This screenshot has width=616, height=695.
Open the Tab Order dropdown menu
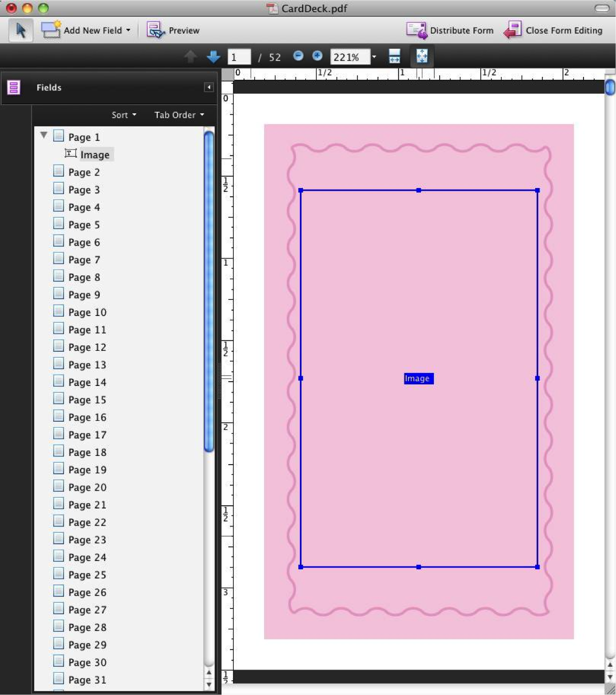pos(179,115)
